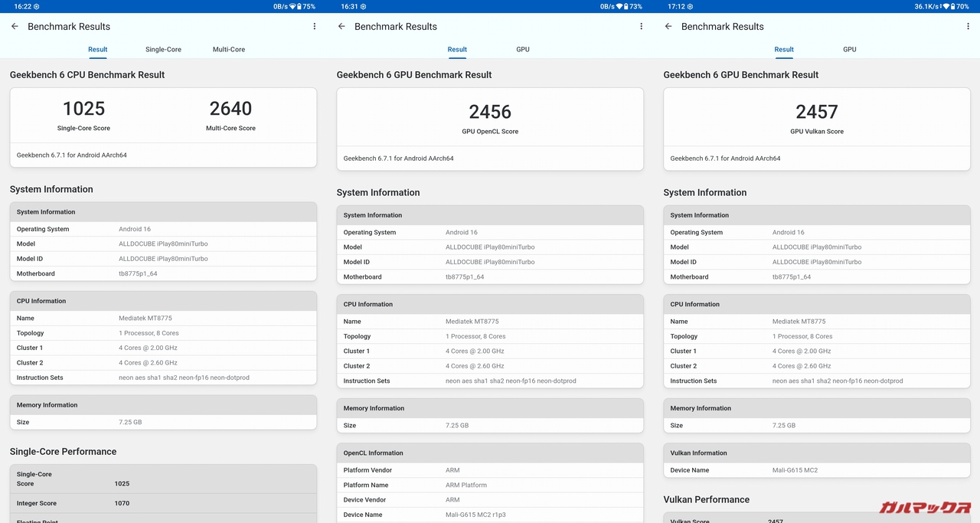Select the Result tab on the CPU screen
Screen dimensions: 980x523
pos(97,49)
